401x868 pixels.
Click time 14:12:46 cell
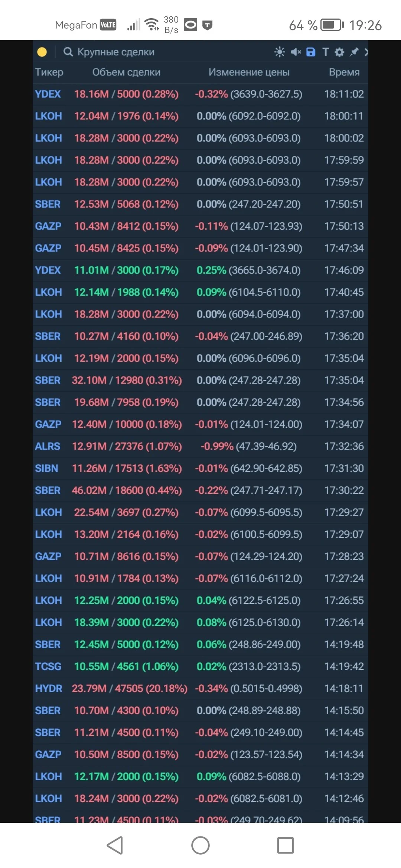point(344,799)
